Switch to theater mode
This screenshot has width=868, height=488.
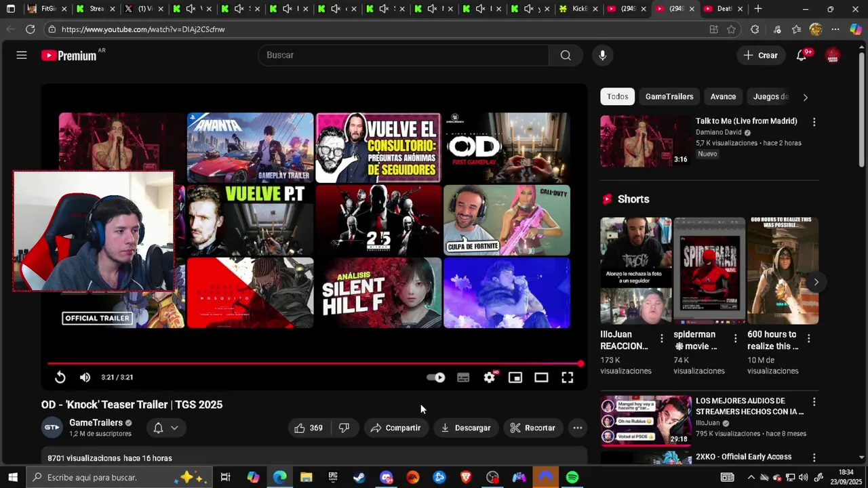point(541,378)
